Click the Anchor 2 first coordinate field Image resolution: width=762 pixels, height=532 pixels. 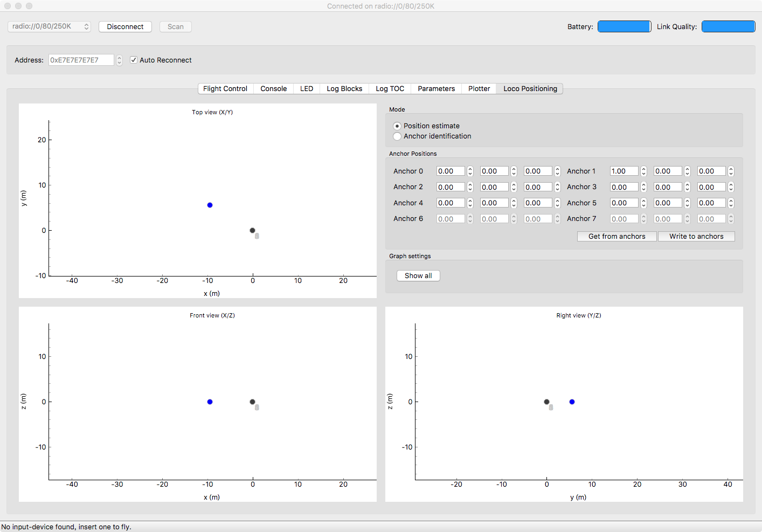pos(450,187)
